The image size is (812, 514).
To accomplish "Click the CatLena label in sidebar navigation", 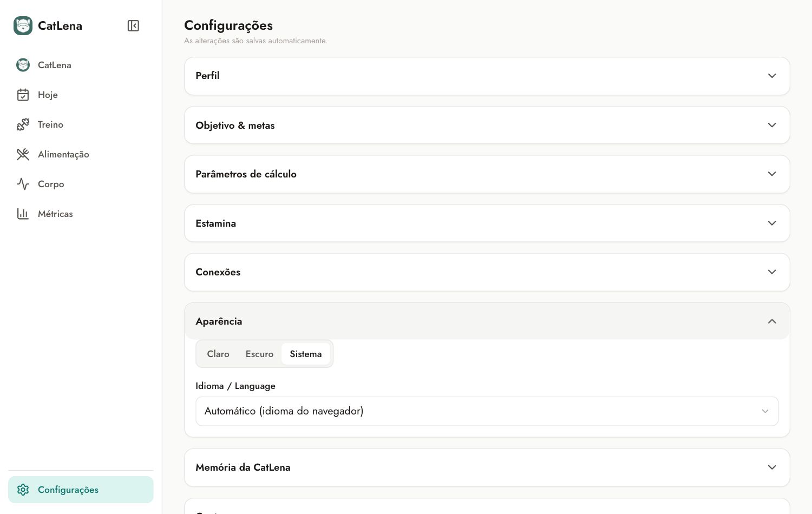I will pos(55,65).
